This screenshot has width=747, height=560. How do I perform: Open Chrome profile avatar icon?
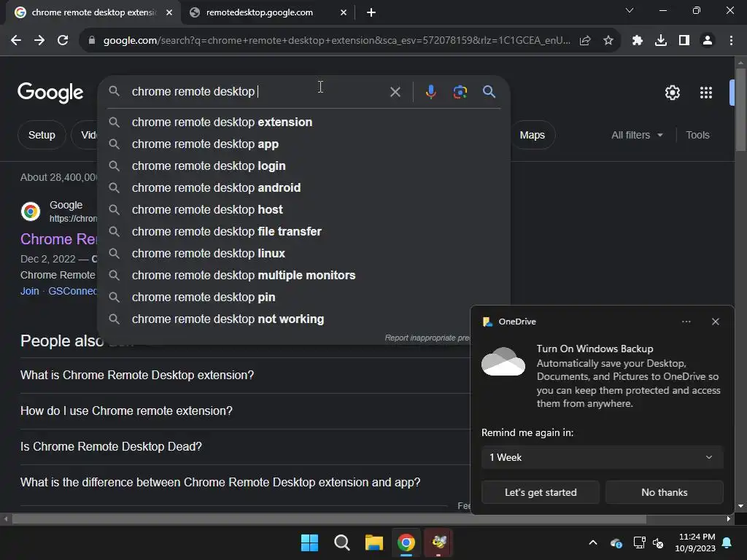pos(708,41)
